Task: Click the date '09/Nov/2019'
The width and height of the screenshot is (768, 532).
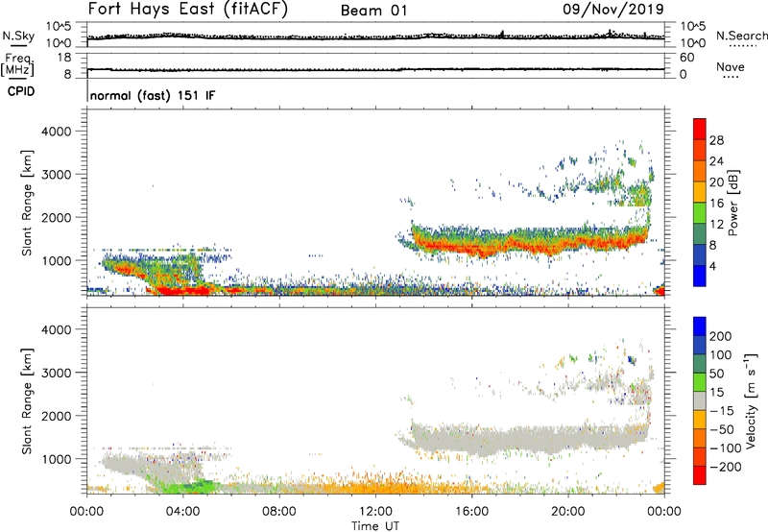Action: point(613,9)
